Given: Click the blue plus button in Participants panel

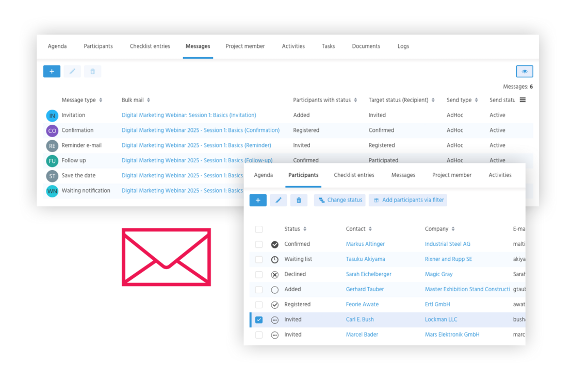Looking at the screenshot, I should pyautogui.click(x=258, y=200).
